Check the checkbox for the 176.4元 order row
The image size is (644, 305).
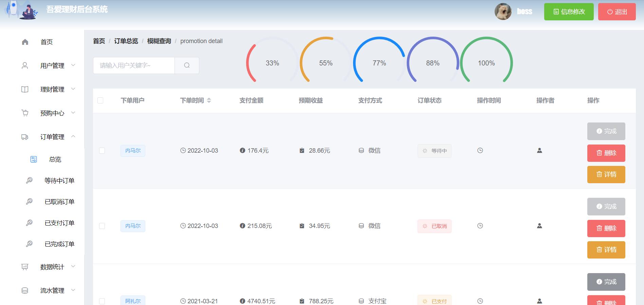pos(102,151)
